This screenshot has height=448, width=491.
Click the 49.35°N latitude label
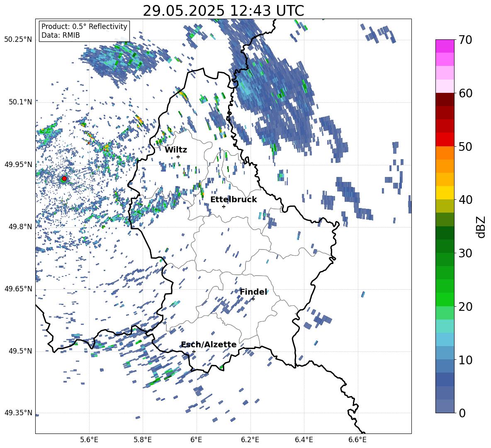18,413
